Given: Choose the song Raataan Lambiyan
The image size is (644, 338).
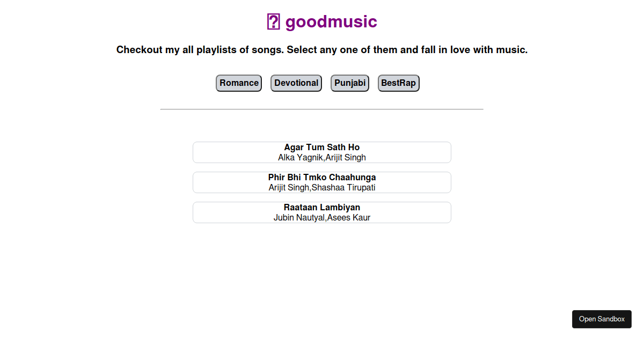Looking at the screenshot, I should [321, 212].
